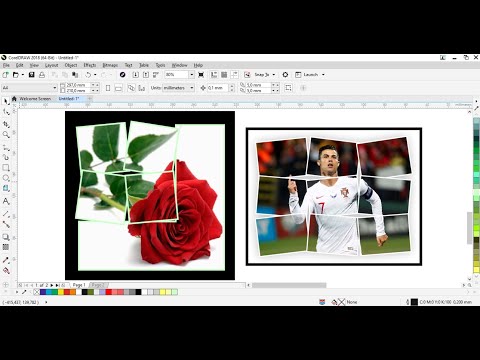Viewport: 480px width, 360px height.
Task: Open the palette flyout arrow by the color bar
Action: pyautogui.click(x=16, y=292)
